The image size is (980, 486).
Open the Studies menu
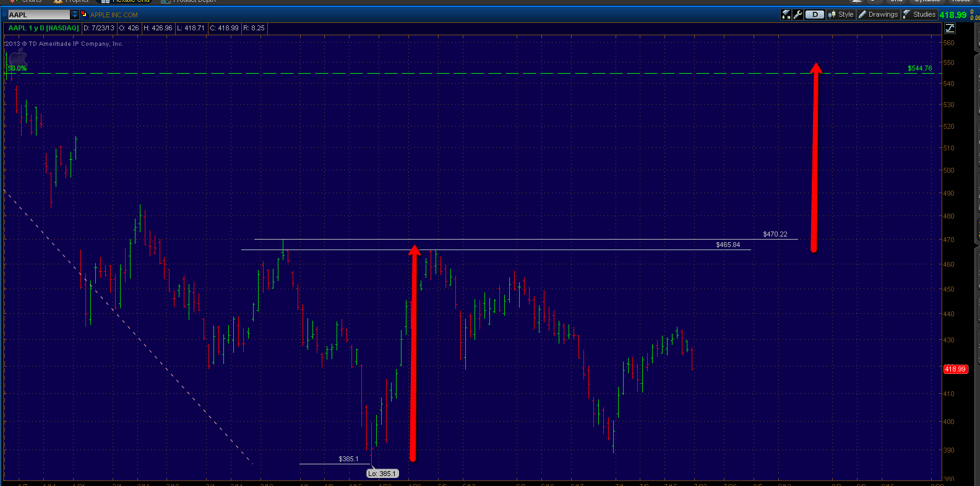pyautogui.click(x=919, y=14)
